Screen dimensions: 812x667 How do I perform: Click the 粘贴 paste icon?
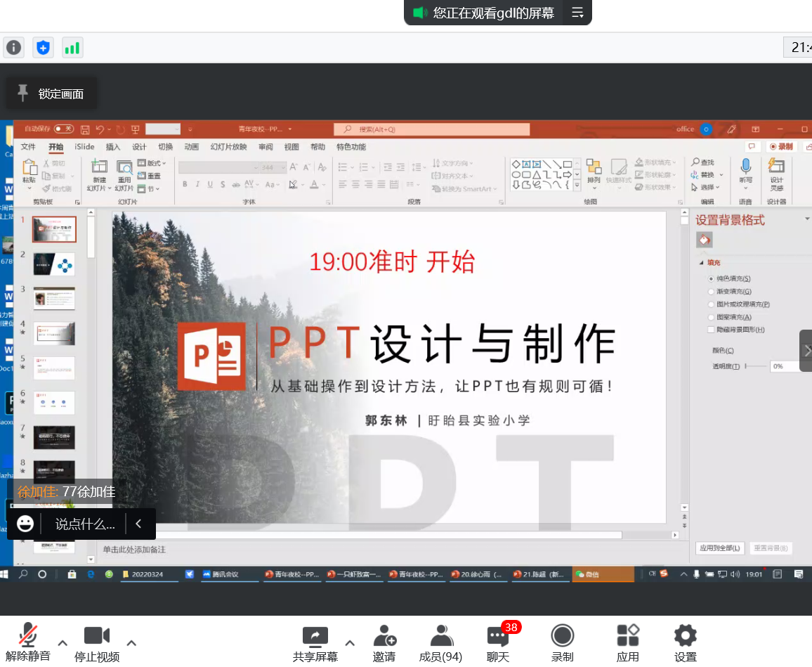click(29, 168)
